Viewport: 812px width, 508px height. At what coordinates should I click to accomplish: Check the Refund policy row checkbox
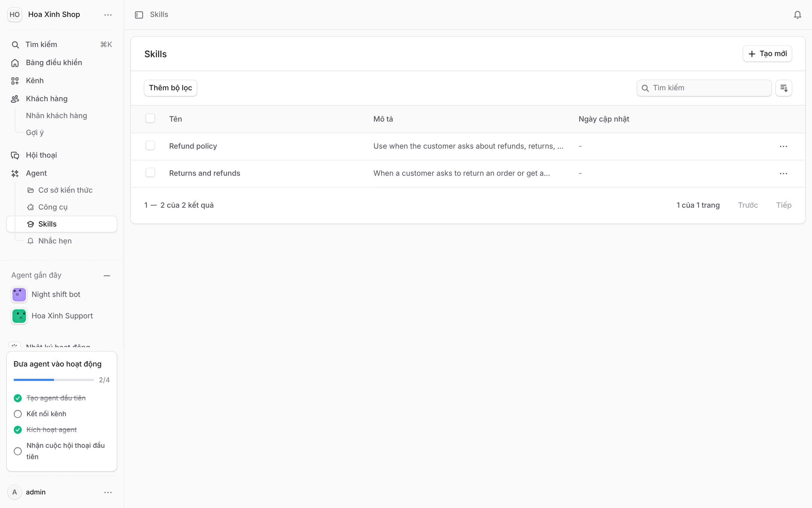coord(150,146)
